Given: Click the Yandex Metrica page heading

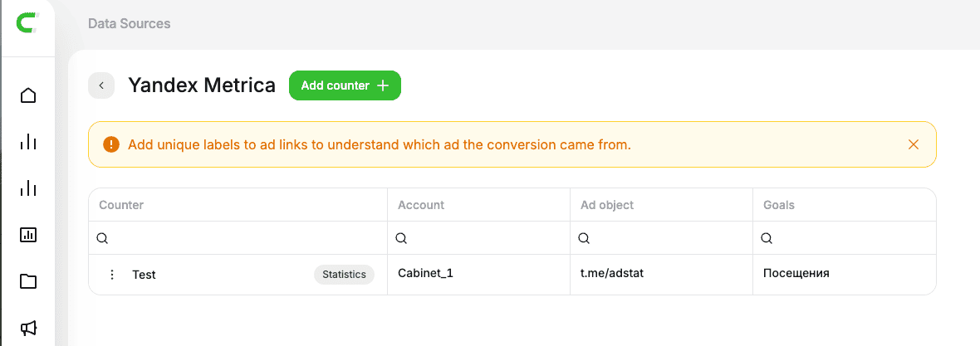Looking at the screenshot, I should point(202,85).
